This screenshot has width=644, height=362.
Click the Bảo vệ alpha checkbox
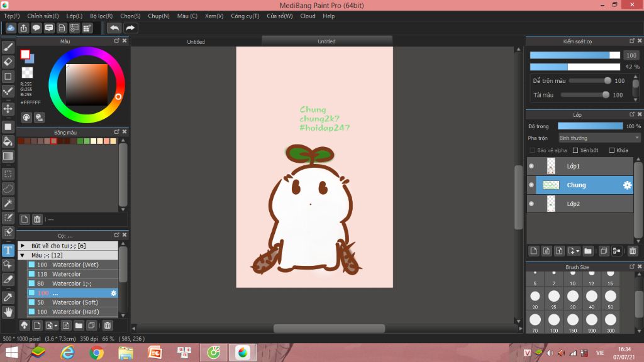(x=532, y=150)
